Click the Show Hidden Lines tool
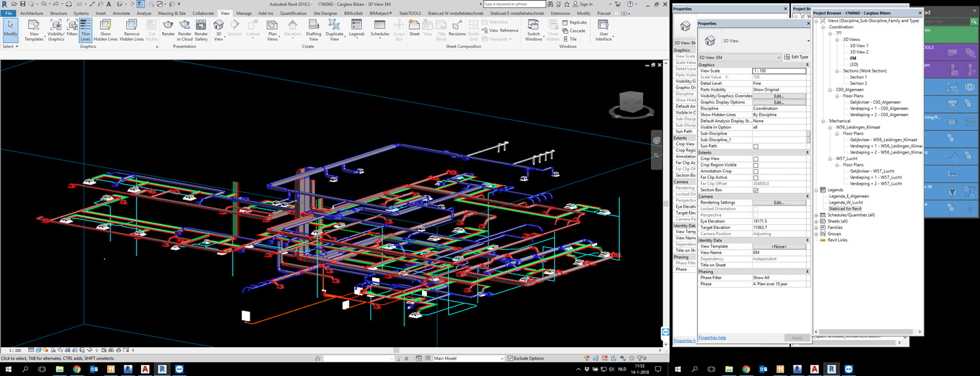Screen dimensions: 980x376 pos(106,31)
